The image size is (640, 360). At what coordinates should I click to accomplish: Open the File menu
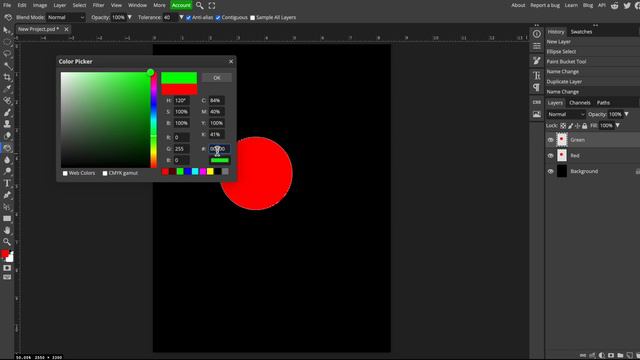tap(7, 5)
